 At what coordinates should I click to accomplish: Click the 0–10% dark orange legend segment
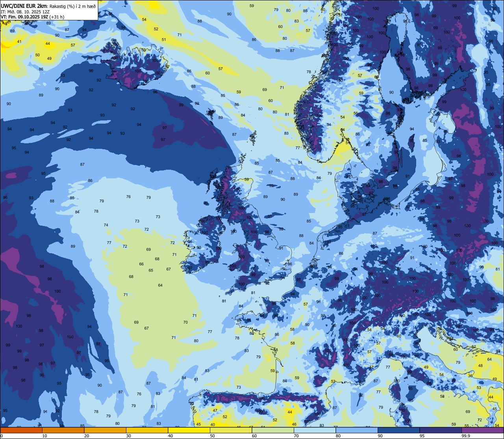(x=21, y=430)
